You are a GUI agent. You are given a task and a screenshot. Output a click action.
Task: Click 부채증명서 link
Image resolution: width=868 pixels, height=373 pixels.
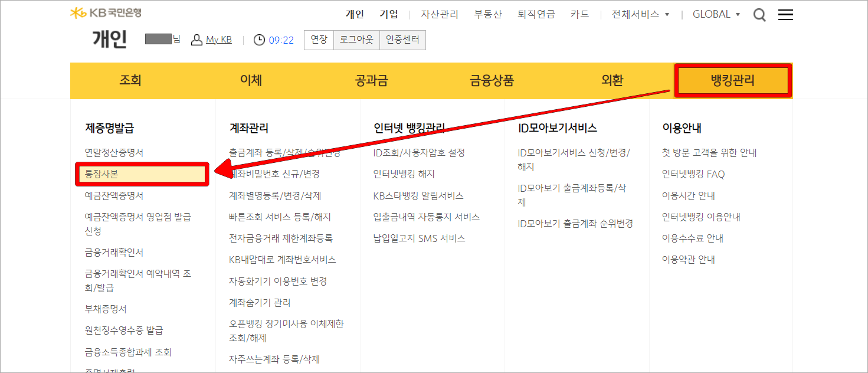point(106,309)
